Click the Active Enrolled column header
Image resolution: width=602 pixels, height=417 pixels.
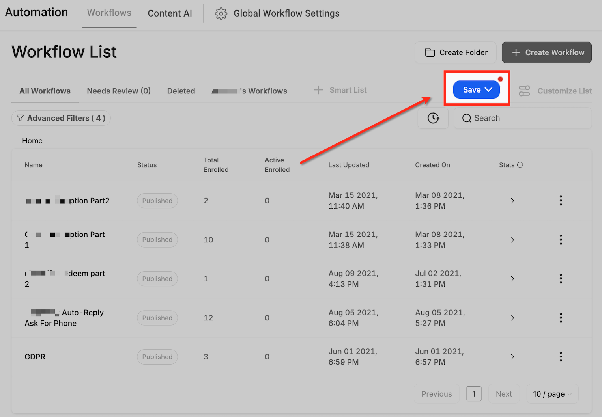(x=277, y=165)
